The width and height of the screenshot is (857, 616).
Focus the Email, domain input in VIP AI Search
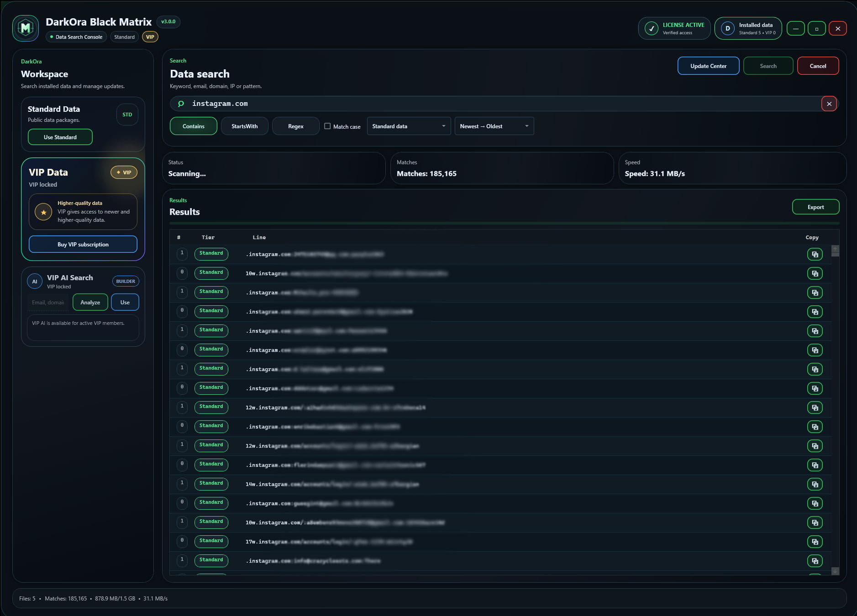point(48,302)
